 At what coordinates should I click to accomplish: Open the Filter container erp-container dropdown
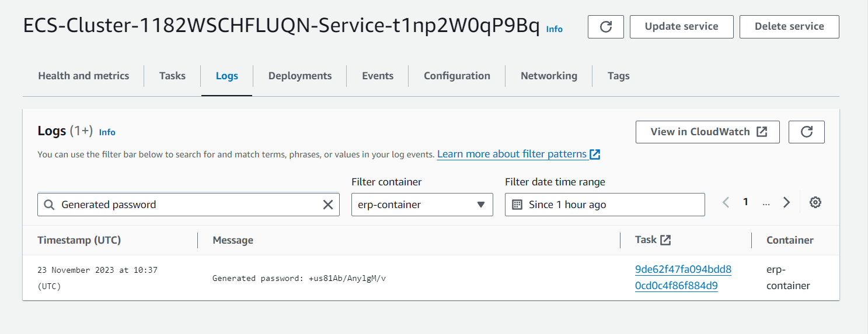click(422, 205)
